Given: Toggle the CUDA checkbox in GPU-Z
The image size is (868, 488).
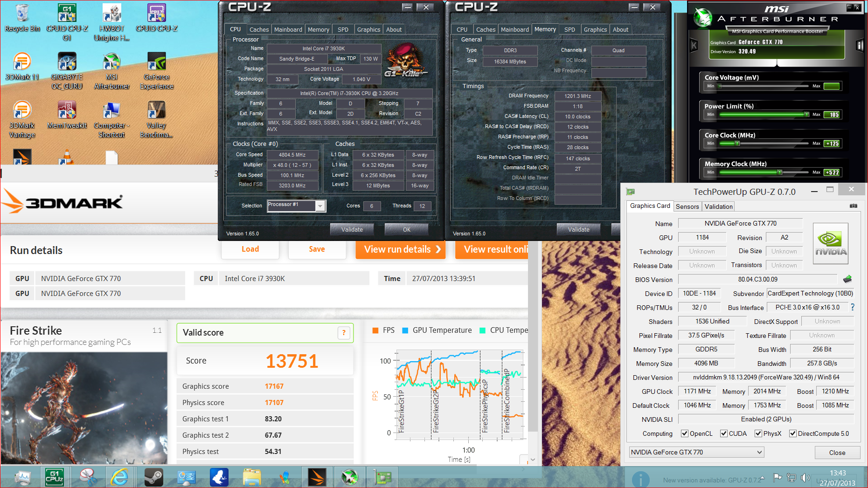Looking at the screenshot, I should [x=724, y=433].
